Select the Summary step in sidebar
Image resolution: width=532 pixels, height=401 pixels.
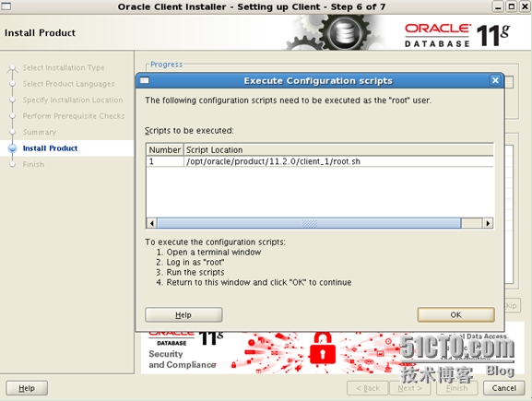click(x=40, y=132)
